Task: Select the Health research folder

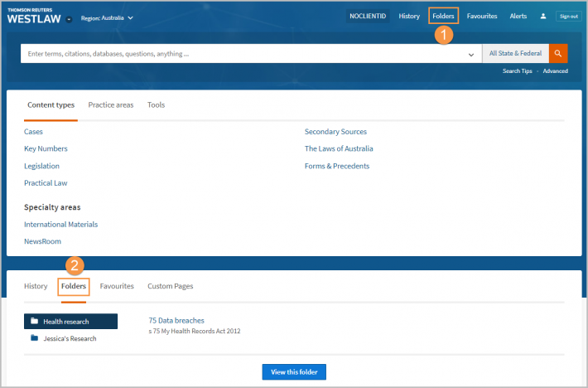Action: pos(70,321)
